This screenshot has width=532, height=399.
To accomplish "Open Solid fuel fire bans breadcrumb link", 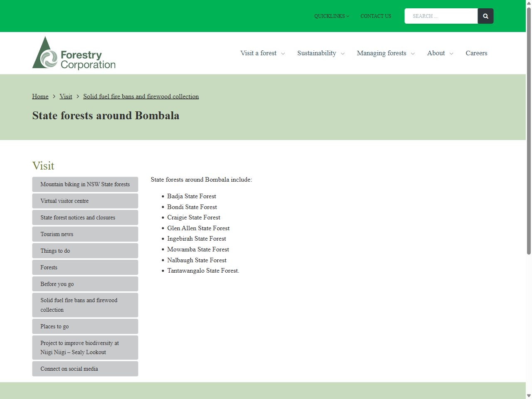I will (141, 96).
